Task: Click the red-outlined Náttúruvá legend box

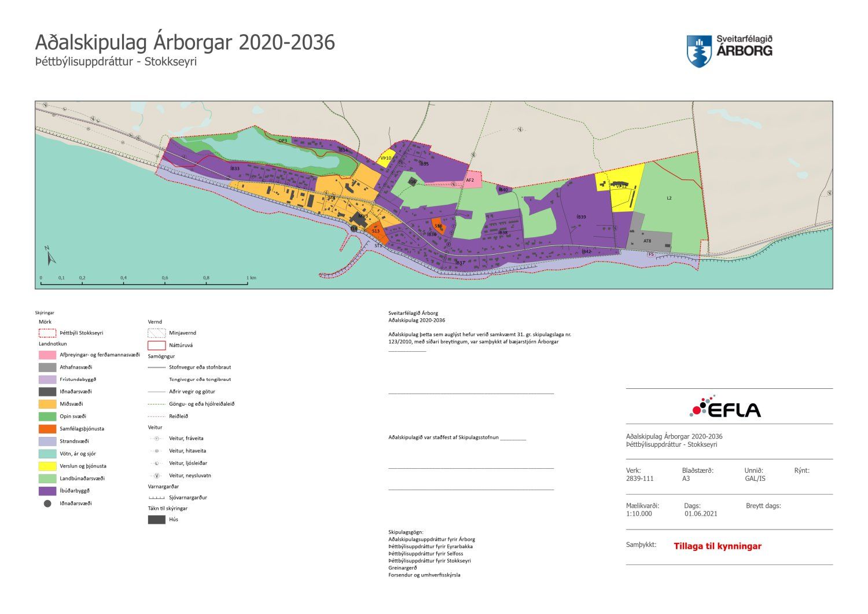Action: [157, 345]
